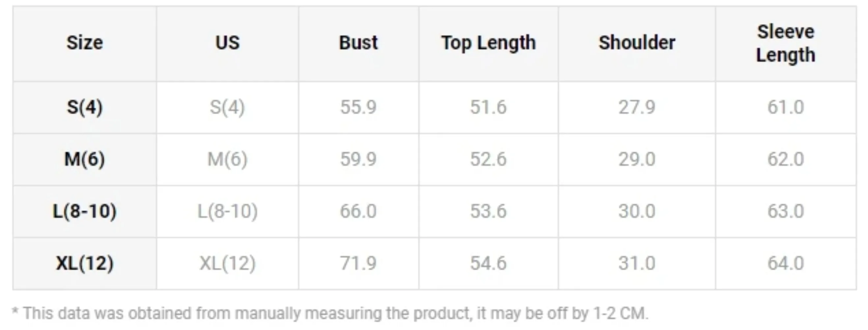Select sleeve length value 61.0
Viewport: 868px width, 330px height.
(x=785, y=107)
